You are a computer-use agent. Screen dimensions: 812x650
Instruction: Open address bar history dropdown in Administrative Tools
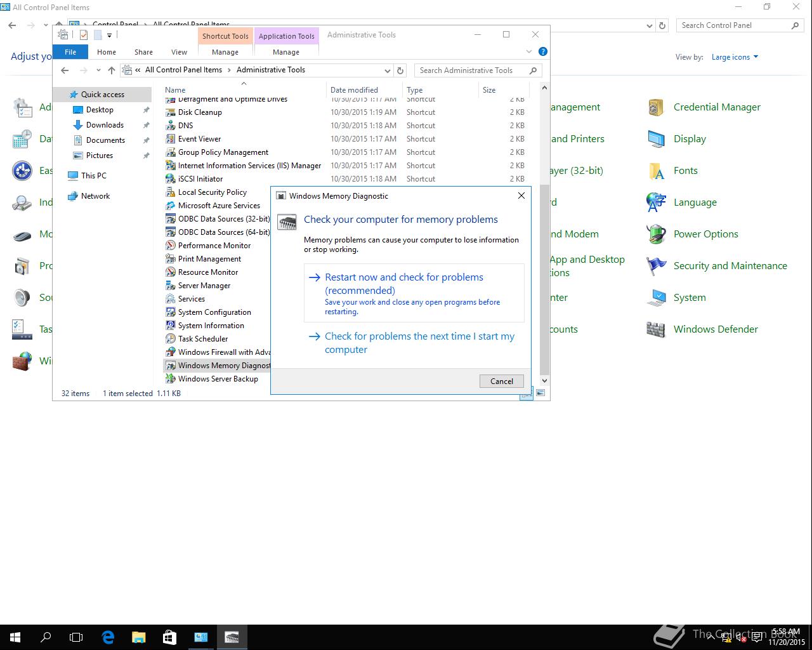coord(387,70)
